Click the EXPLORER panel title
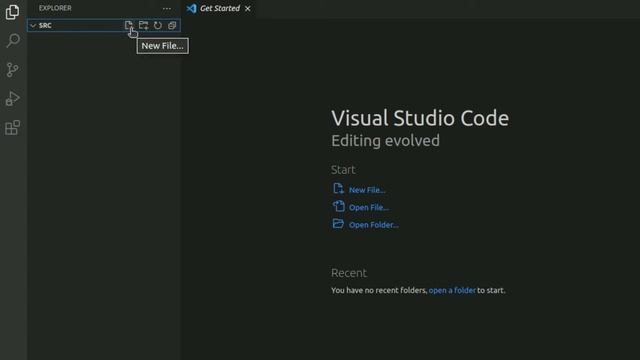Screen dimensions: 640x360 (x=55, y=8)
